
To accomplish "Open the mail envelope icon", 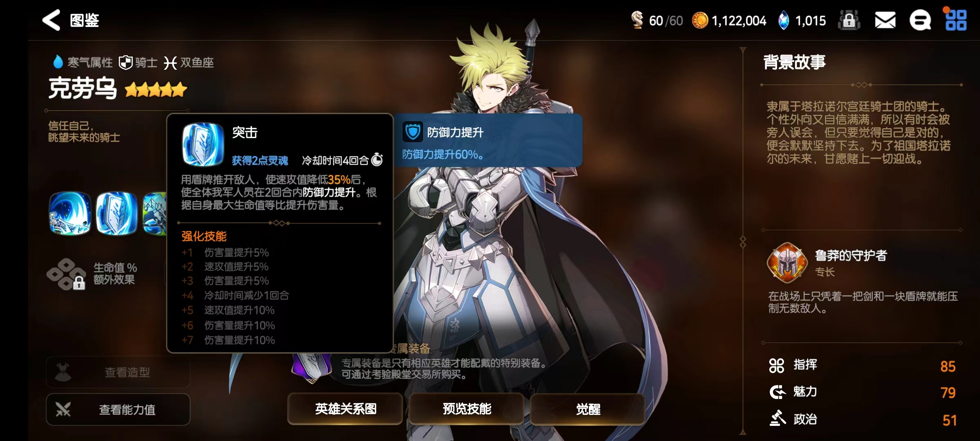I will pos(885,20).
